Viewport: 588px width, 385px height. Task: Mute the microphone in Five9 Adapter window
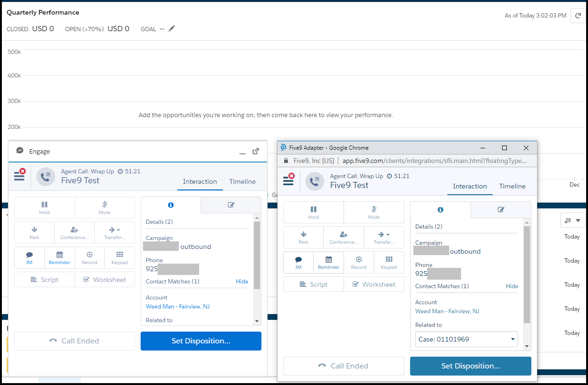[x=374, y=213]
